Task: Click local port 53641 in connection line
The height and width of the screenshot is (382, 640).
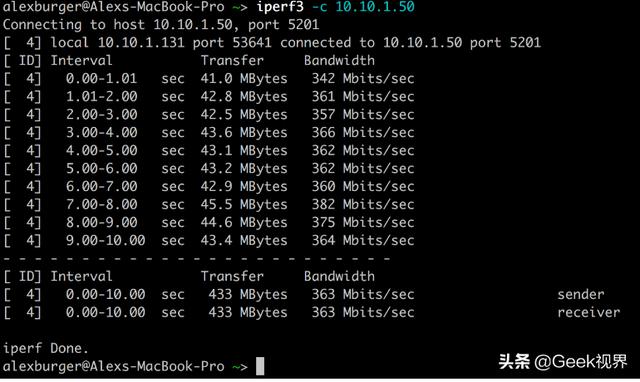Action: click(232, 42)
